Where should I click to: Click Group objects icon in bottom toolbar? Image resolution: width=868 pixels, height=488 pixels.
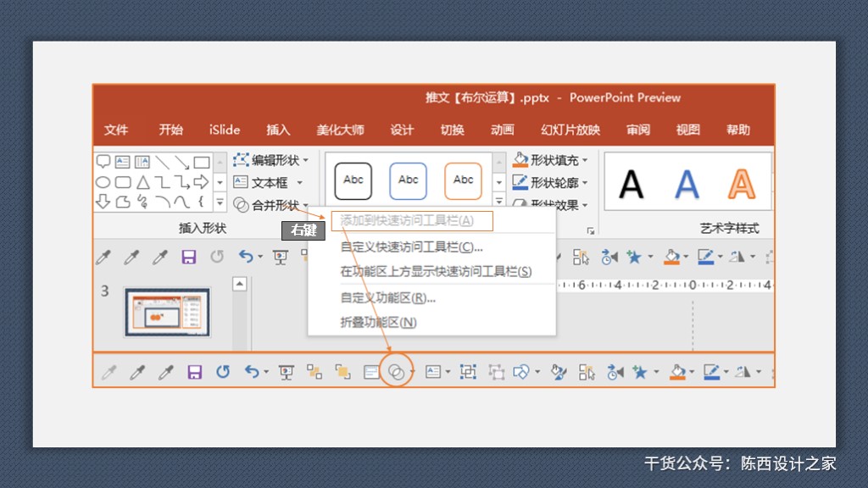coord(468,372)
